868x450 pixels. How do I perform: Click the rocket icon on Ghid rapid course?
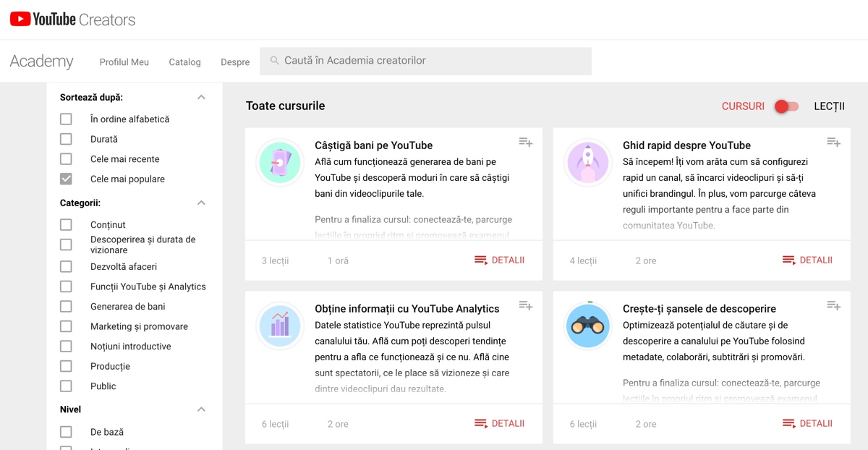(588, 163)
